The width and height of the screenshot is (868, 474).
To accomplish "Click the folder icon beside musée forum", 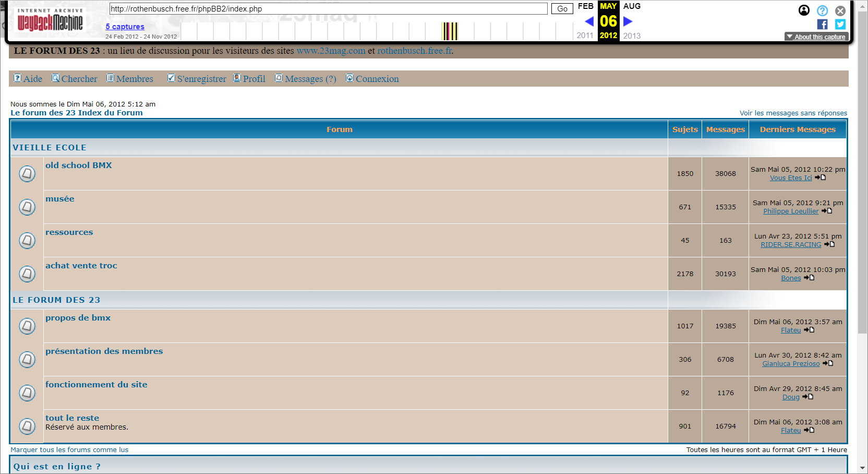I will click(27, 207).
